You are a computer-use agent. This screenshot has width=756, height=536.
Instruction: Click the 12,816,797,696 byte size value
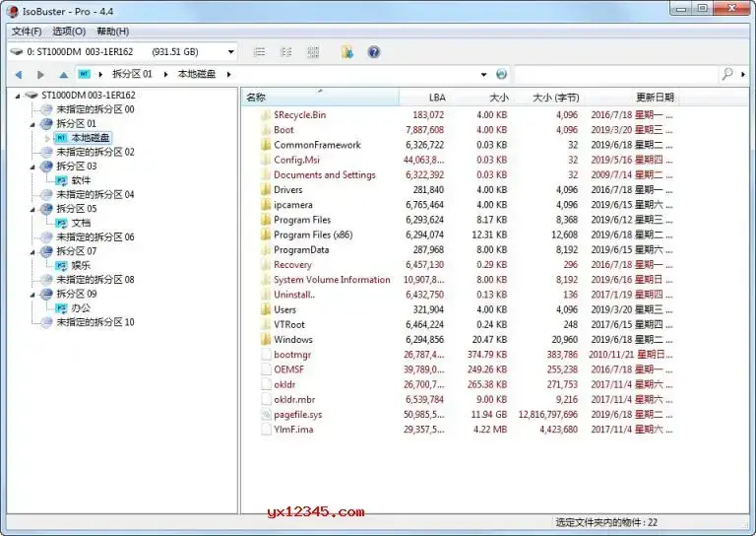[547, 414]
